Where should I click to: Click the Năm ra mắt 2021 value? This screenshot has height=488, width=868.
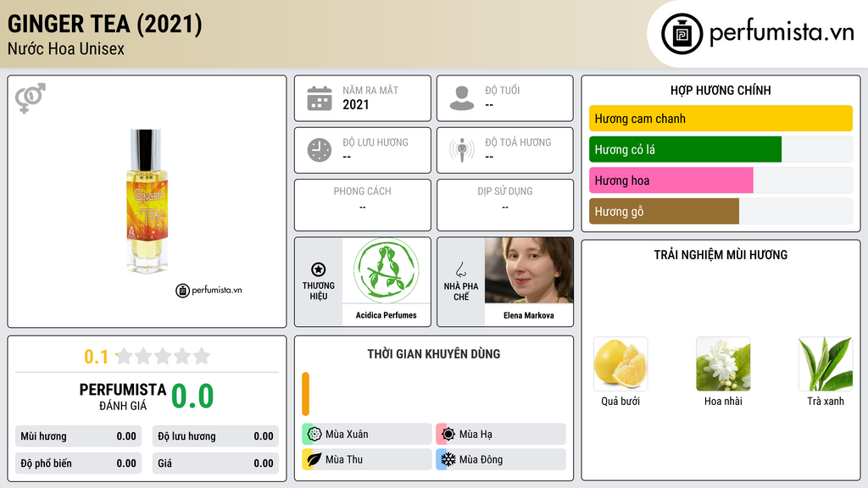pyautogui.click(x=355, y=104)
